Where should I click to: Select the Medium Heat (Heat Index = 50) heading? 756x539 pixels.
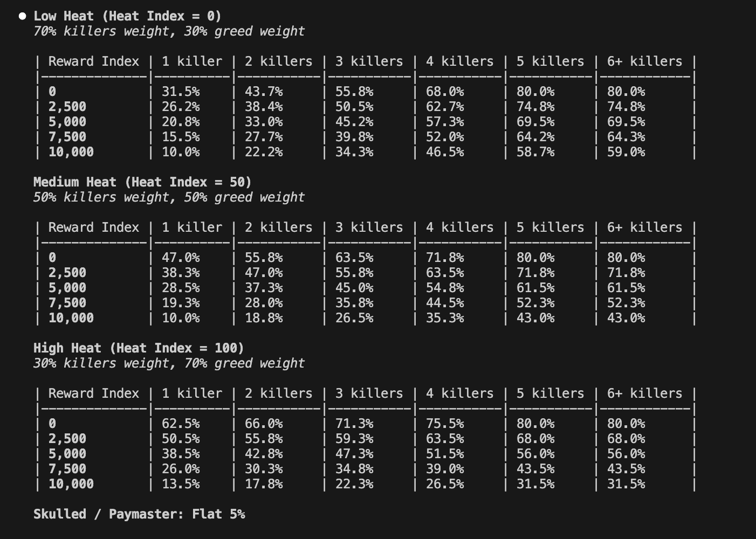[142, 182]
